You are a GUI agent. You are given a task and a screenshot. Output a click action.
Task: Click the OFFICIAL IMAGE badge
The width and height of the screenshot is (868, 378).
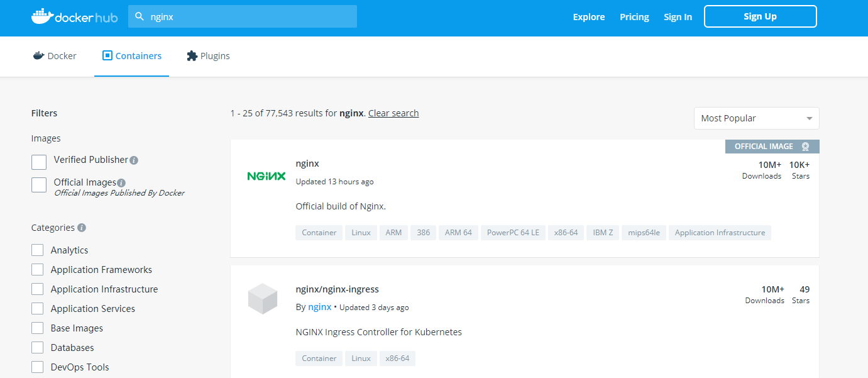pos(772,147)
